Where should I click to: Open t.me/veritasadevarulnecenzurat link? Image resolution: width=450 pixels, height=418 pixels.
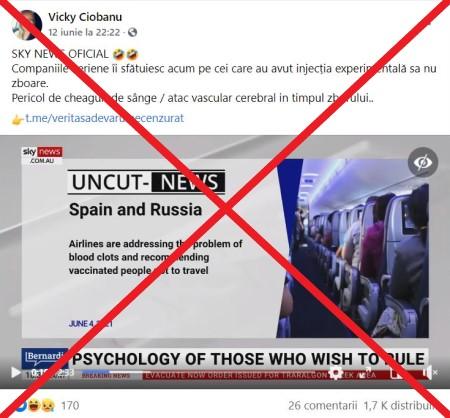(104, 118)
